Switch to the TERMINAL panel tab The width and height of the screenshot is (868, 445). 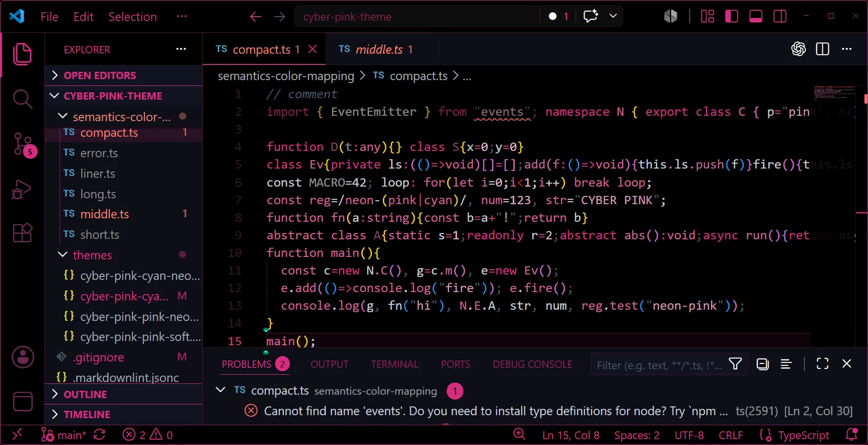(x=394, y=364)
